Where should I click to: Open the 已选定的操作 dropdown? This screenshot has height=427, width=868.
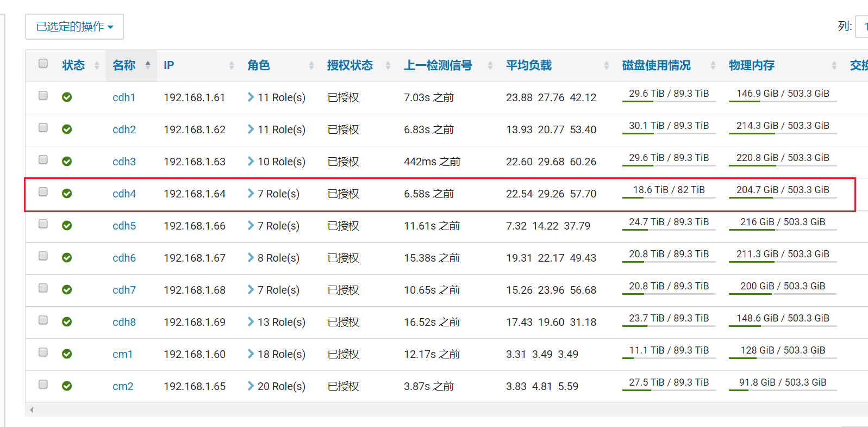pyautogui.click(x=74, y=27)
